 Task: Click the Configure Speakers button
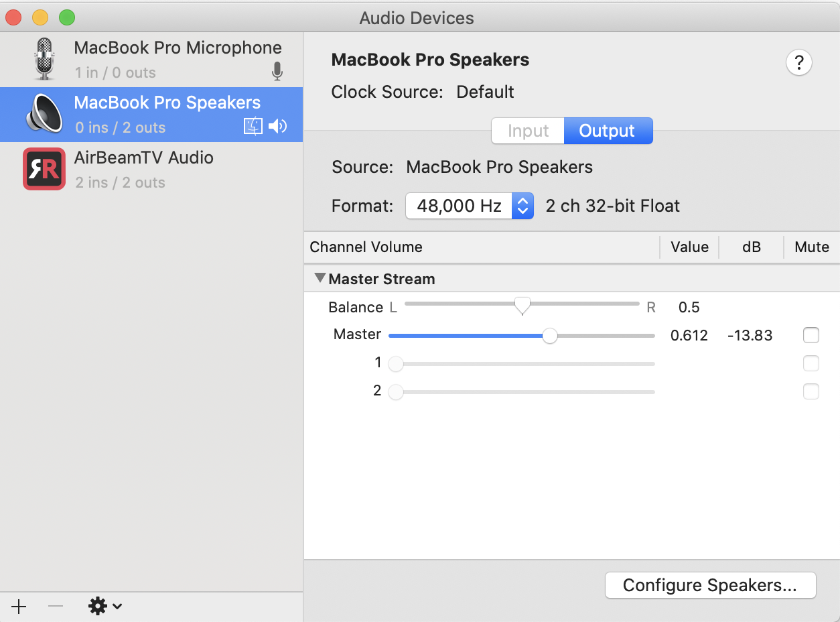coord(710,585)
